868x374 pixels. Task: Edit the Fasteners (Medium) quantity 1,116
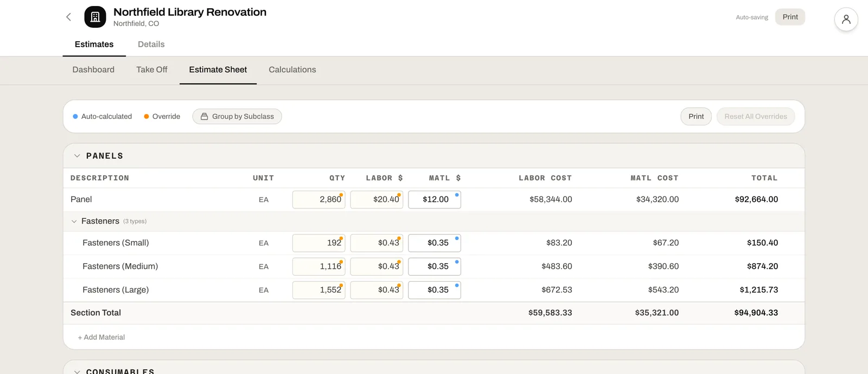click(319, 267)
